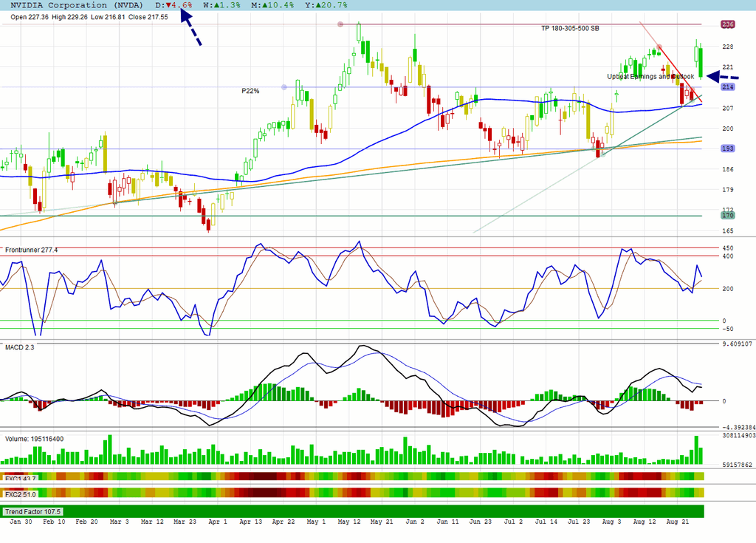This screenshot has width=756, height=543.
Task: Click the 308114903 volume scale maximum
Action: (x=738, y=435)
